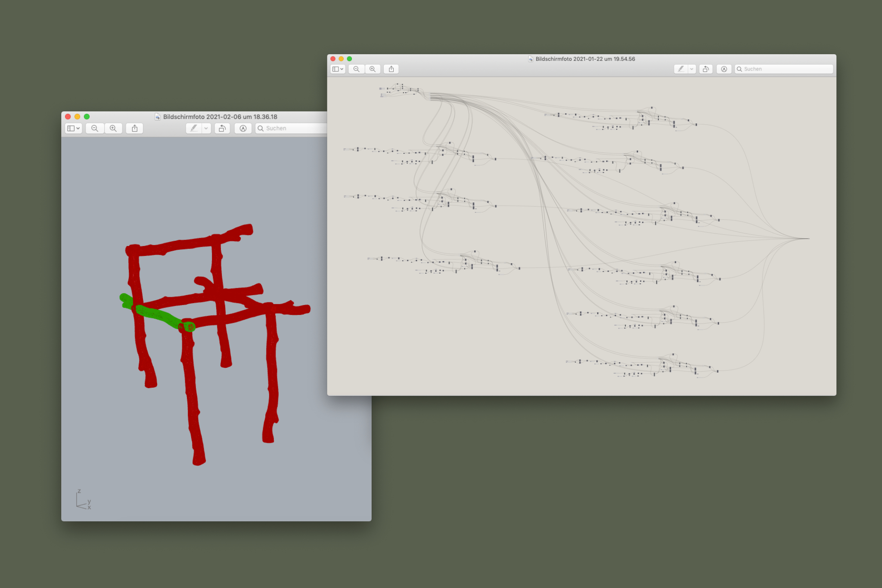
Task: Rotate the chair image left
Action: pyautogui.click(x=222, y=128)
